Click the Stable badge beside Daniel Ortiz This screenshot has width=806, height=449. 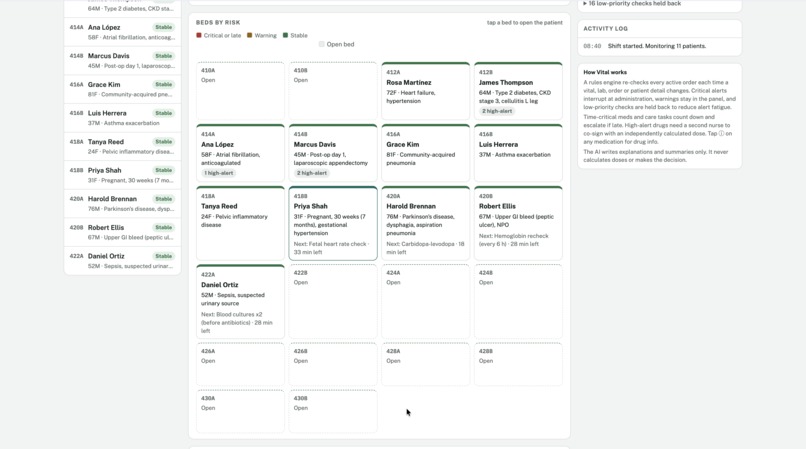164,256
